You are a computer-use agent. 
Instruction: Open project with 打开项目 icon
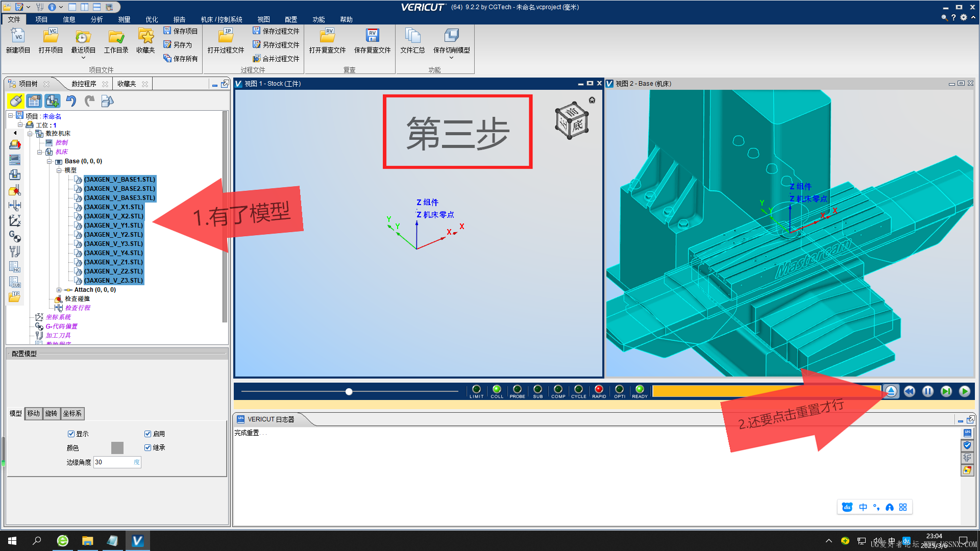[x=51, y=37]
